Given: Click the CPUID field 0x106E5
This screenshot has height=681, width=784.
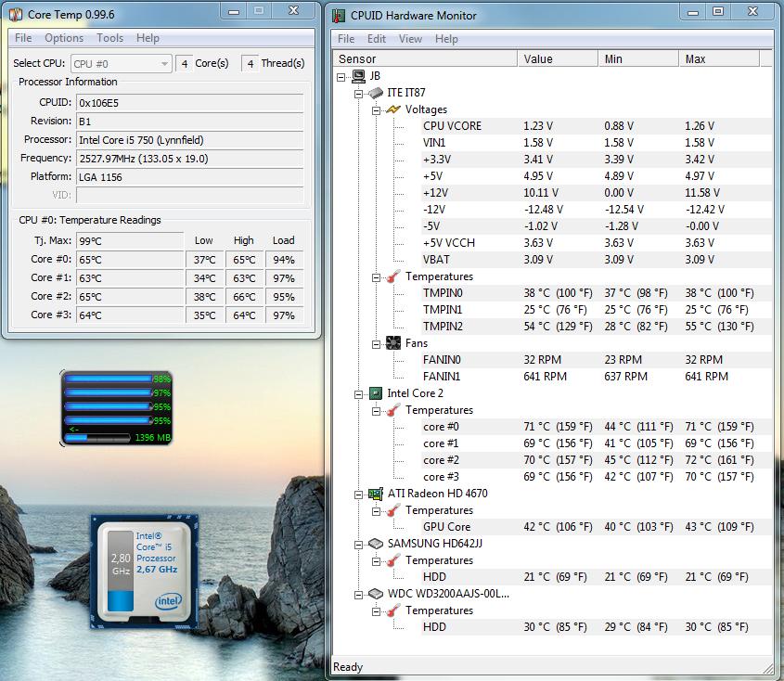Looking at the screenshot, I should click(x=190, y=103).
